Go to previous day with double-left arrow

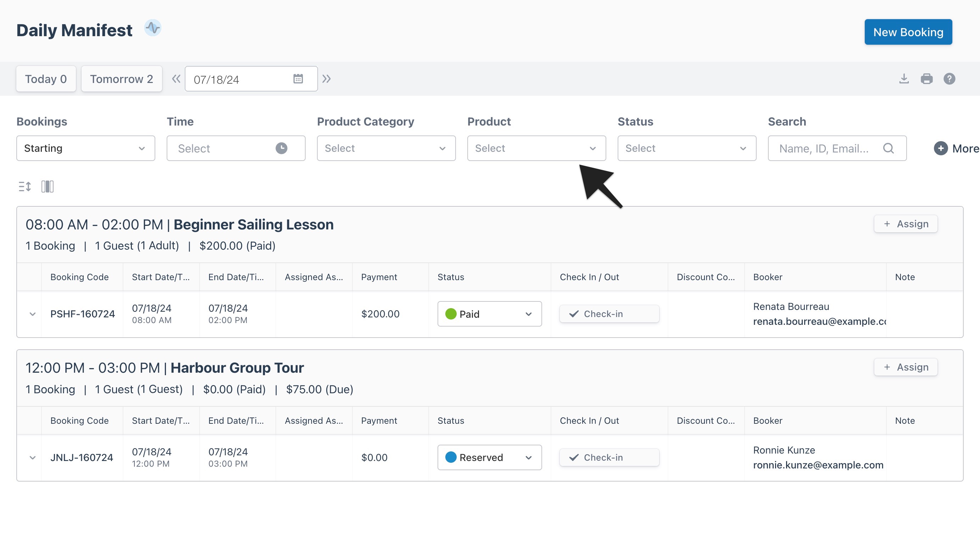176,79
